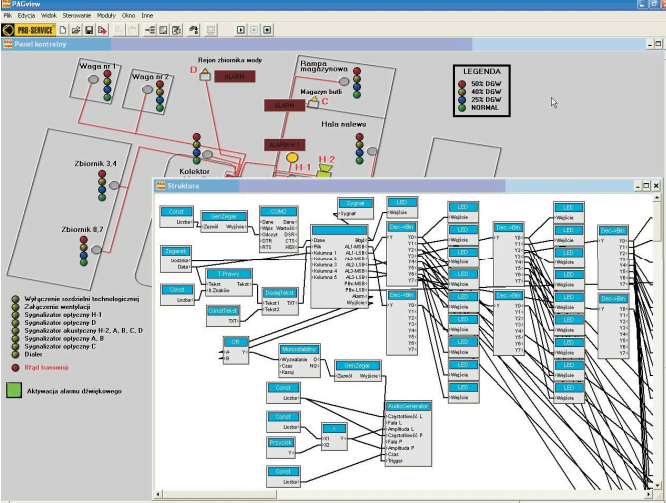This screenshot has height=503, width=666.
Task: Click indicator for Sygnalizator optyczny C
Action: pos(15,346)
